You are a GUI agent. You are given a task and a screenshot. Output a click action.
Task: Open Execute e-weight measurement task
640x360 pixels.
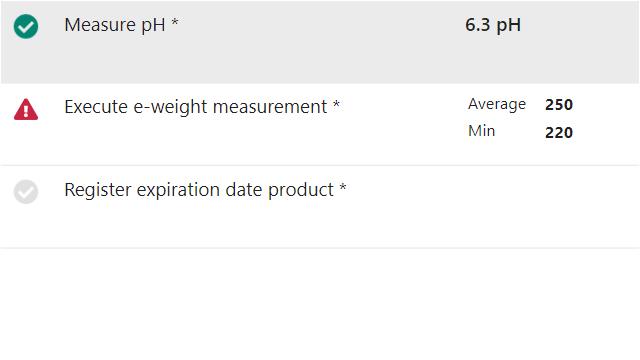point(196,107)
